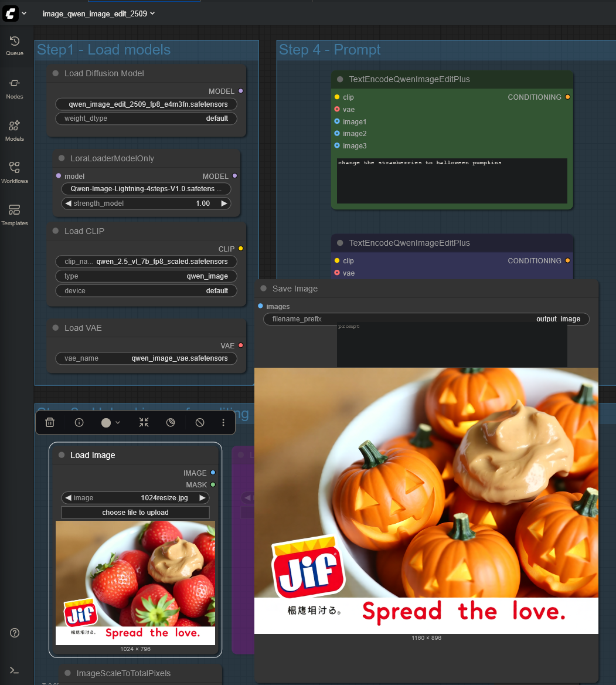This screenshot has width=616, height=685.
Task: Open the Workflows sidebar panel
Action: (x=15, y=173)
